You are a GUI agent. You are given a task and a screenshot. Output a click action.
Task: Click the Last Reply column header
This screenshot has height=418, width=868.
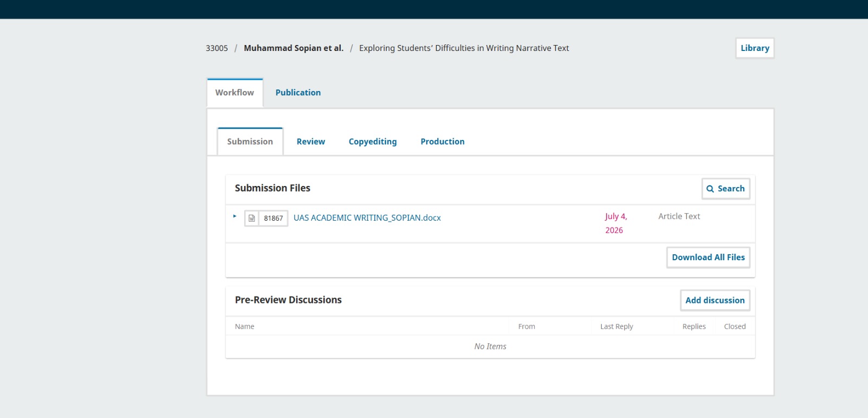click(x=617, y=326)
